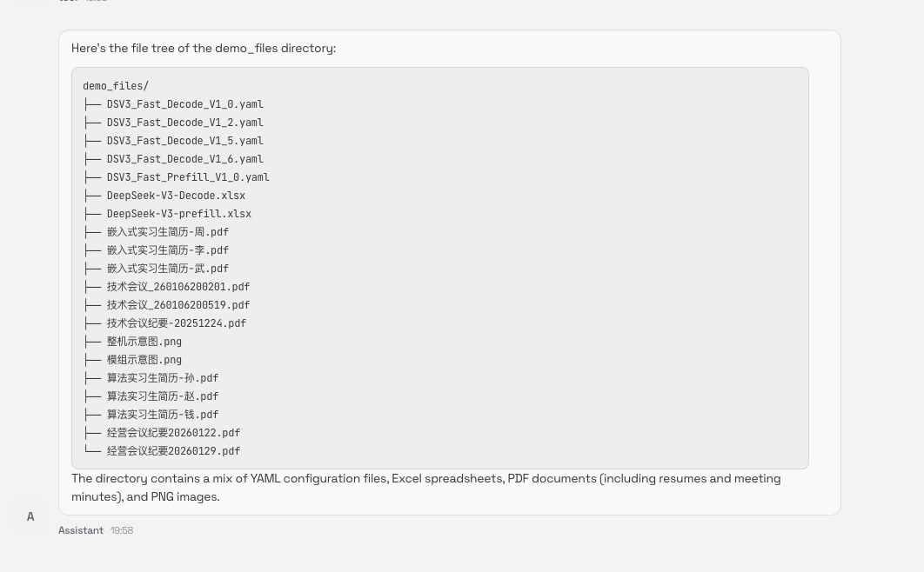
Task: Click the assistant avatar icon labeled A
Action: [30, 516]
